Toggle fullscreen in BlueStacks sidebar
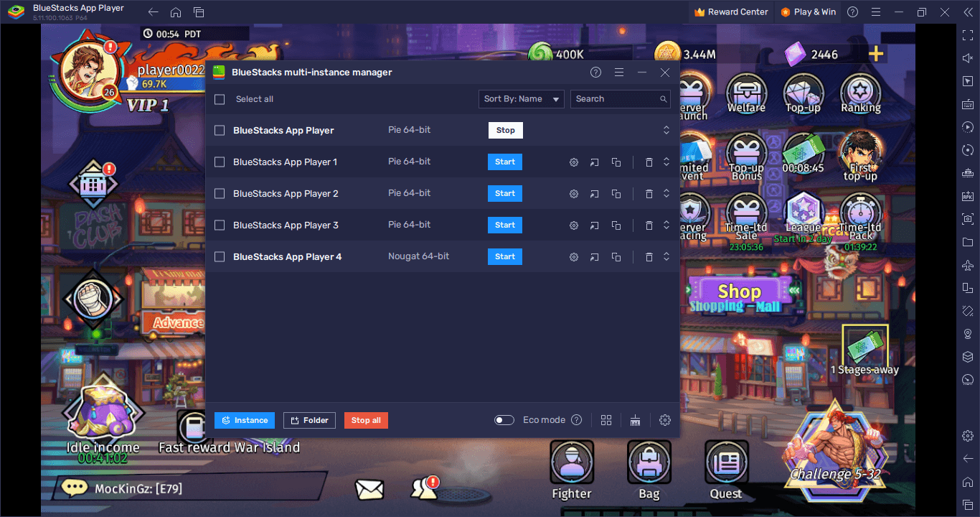Viewport: 980px width, 517px height. (968, 35)
